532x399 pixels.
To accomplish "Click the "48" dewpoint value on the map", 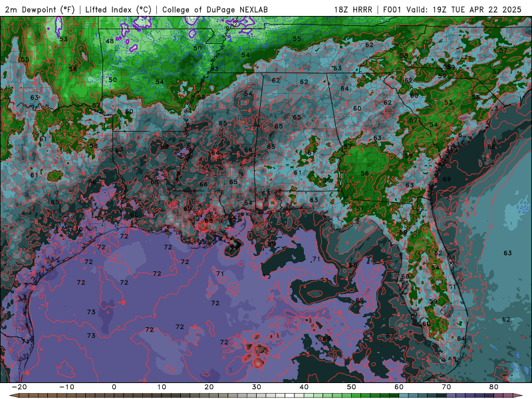I will coord(110,41).
